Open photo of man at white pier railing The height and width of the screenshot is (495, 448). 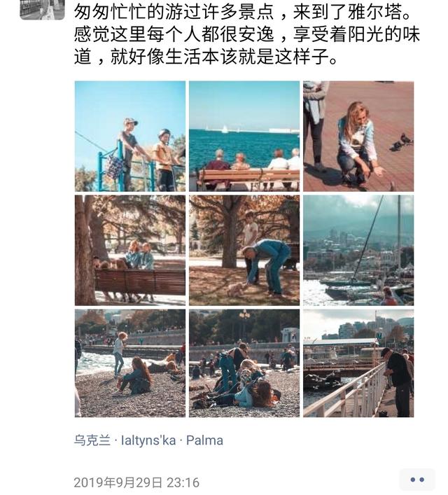pos(358,363)
